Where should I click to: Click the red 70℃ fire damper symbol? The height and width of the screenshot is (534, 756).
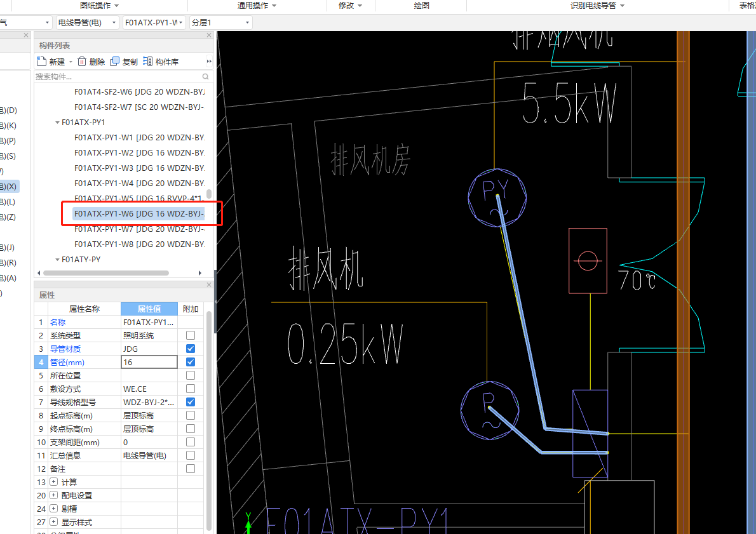point(588,261)
